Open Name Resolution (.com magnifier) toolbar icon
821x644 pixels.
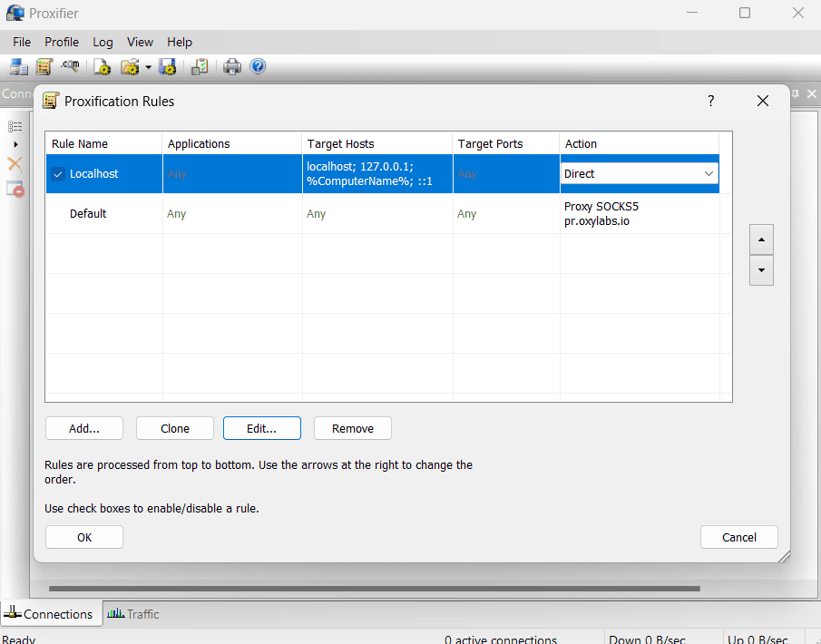coord(70,66)
